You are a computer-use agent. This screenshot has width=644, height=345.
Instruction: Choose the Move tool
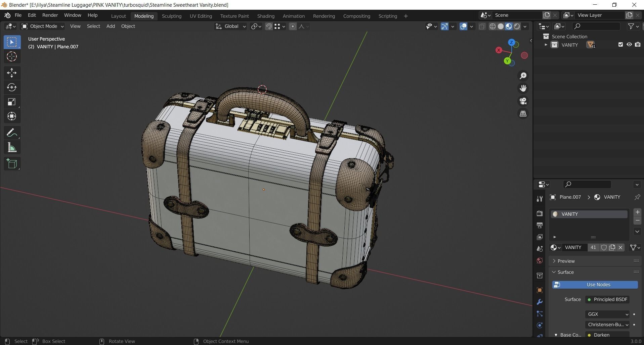tap(12, 73)
